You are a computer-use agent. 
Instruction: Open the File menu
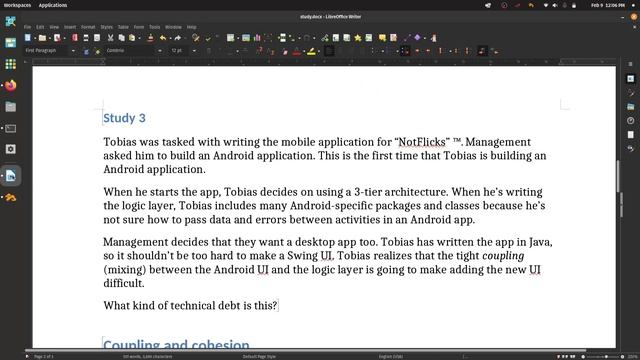[x=27, y=27]
